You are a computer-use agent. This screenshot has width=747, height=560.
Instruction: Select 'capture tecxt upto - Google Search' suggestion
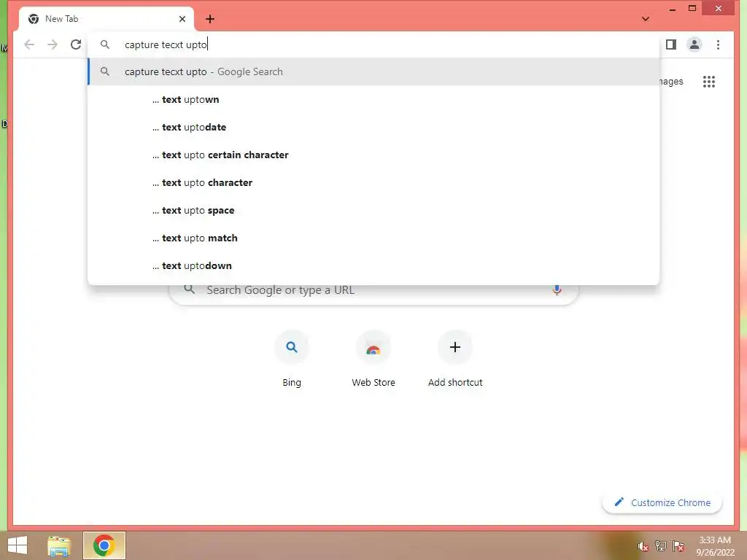click(x=374, y=72)
